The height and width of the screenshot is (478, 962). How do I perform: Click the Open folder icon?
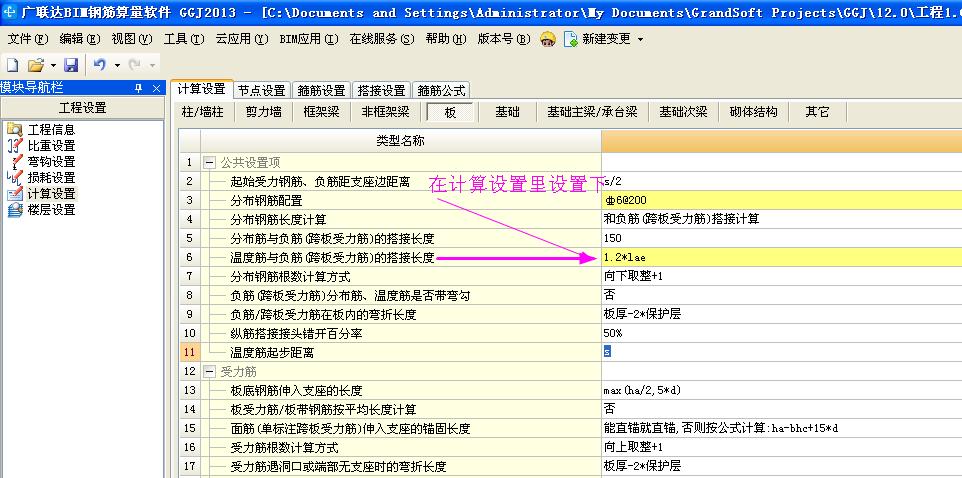36,64
